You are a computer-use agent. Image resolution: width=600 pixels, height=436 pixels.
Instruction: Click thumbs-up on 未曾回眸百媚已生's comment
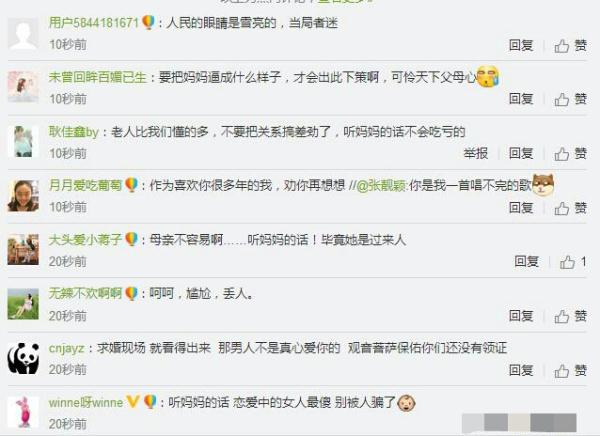click(571, 99)
